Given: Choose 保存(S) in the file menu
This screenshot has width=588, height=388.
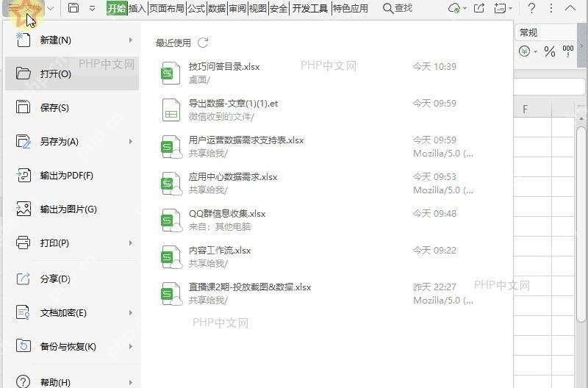Looking at the screenshot, I should click(71, 107).
